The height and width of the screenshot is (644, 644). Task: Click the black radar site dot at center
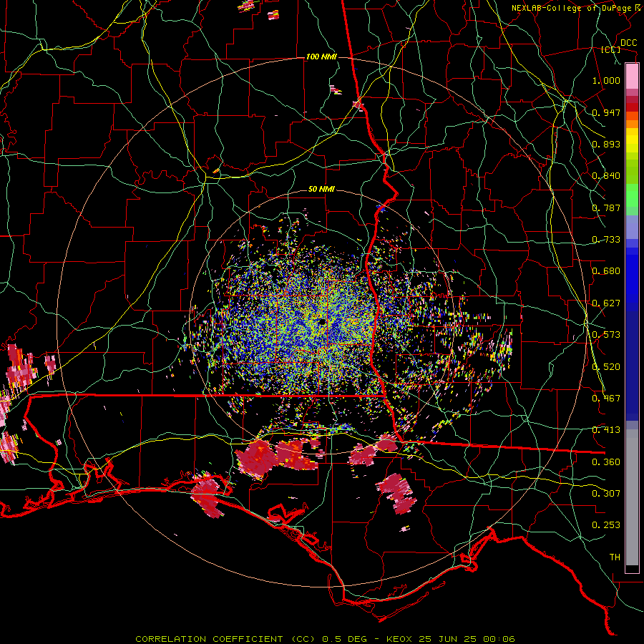click(322, 322)
